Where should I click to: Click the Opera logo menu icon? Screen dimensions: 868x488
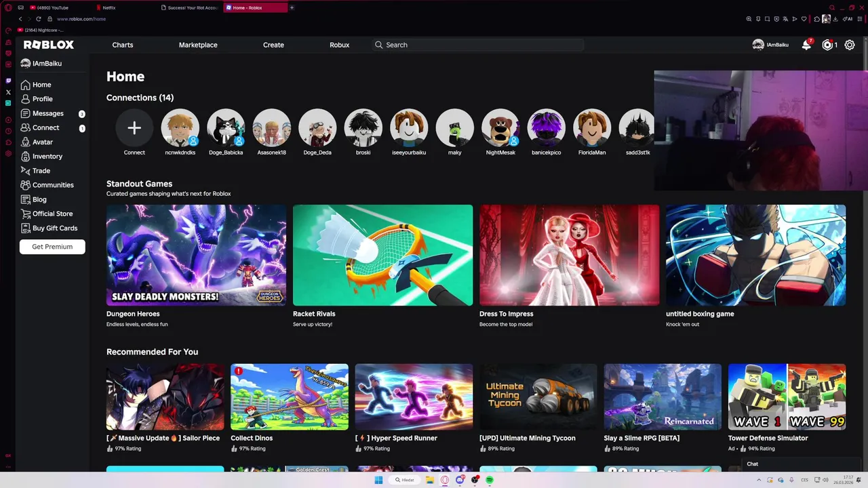(8, 7)
